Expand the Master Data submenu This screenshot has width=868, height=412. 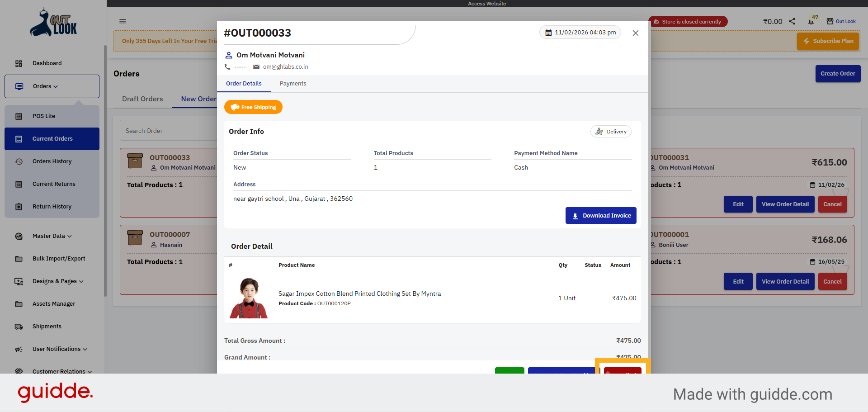[x=70, y=237]
